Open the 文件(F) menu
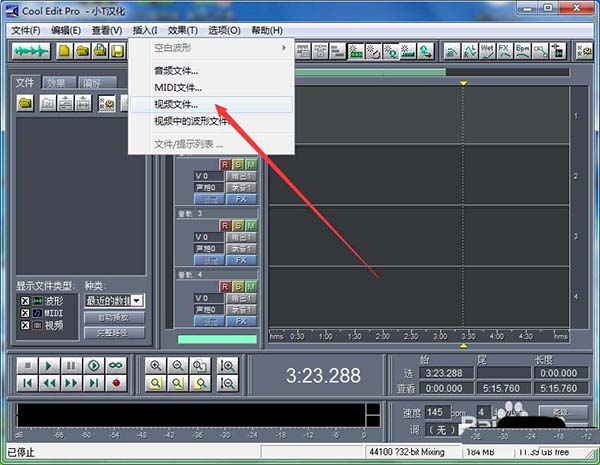The width and height of the screenshot is (600, 465). 26,30
